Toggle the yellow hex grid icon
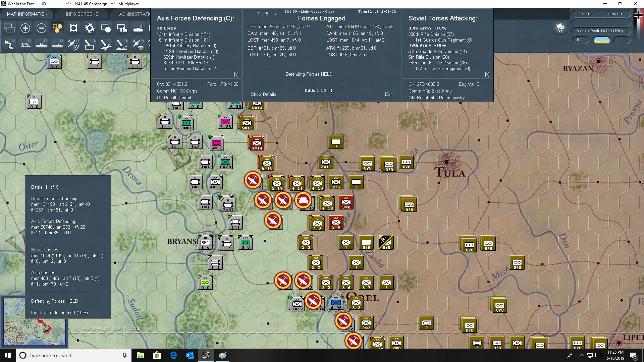This screenshot has height=362, width=644. pos(57,28)
